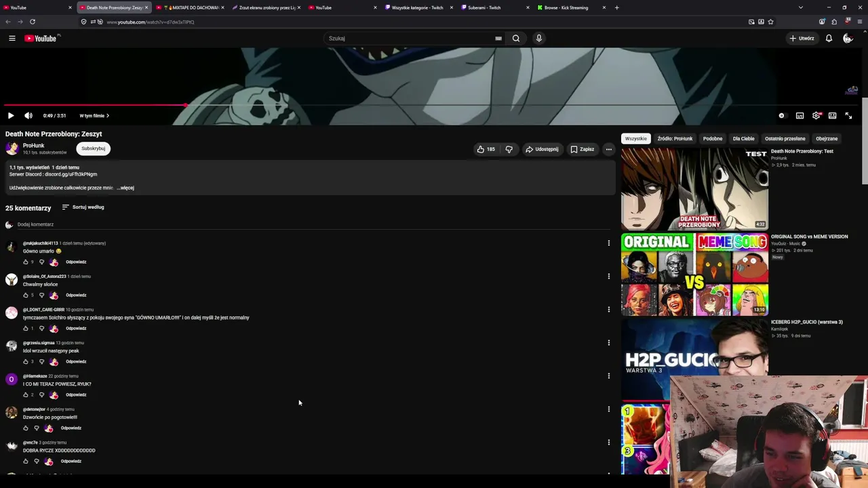Image resolution: width=868 pixels, height=488 pixels.
Task: Open the player settings gear
Action: click(x=816, y=116)
